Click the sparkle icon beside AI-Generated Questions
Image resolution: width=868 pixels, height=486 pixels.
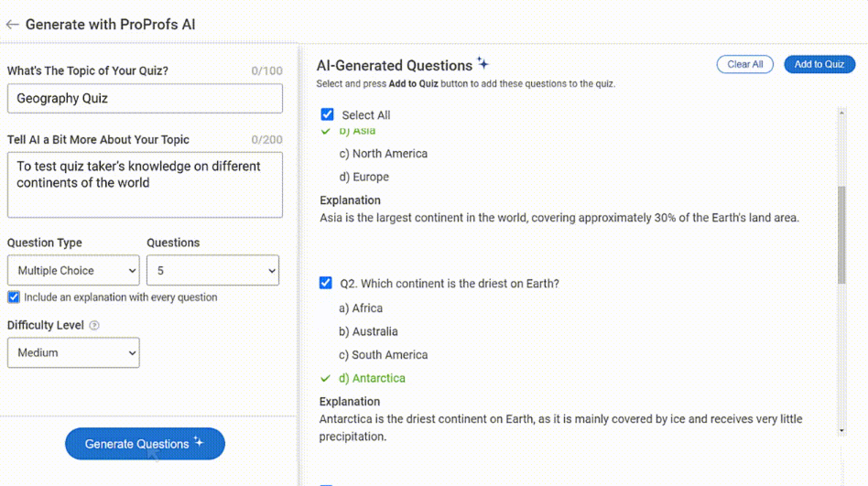tap(483, 63)
